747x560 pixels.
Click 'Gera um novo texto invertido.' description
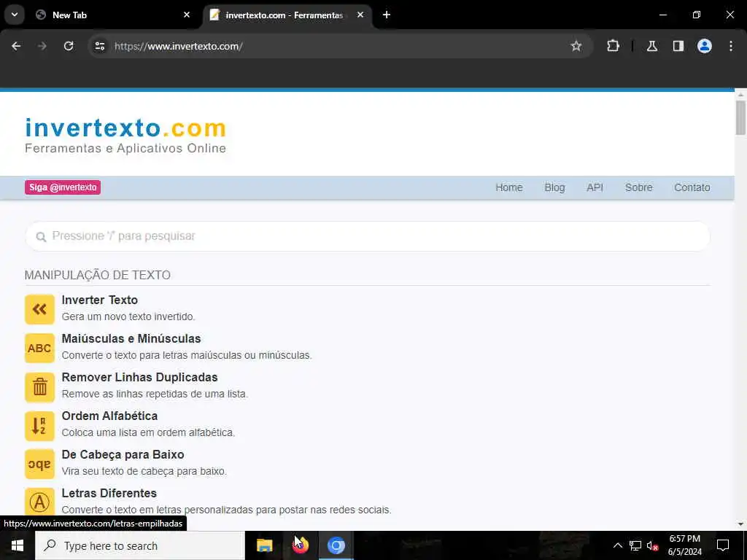(x=128, y=316)
